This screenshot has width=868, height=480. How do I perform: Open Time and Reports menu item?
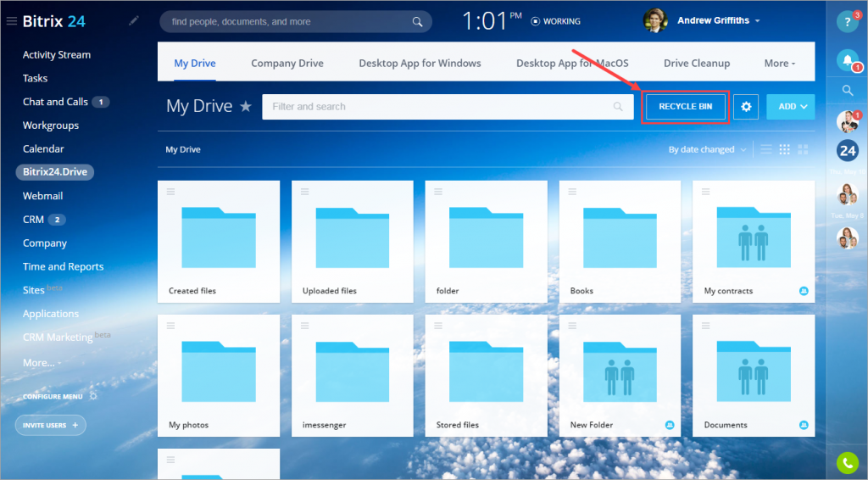pyautogui.click(x=63, y=266)
